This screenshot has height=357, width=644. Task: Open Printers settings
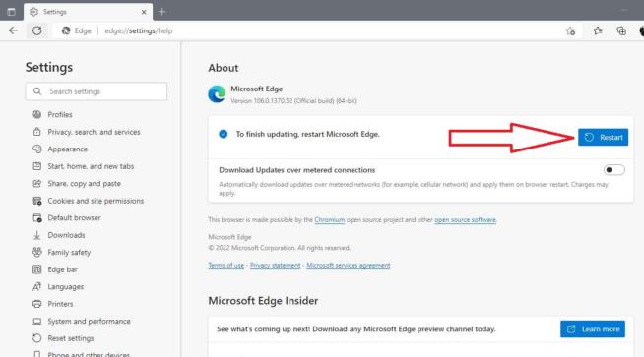tap(60, 304)
